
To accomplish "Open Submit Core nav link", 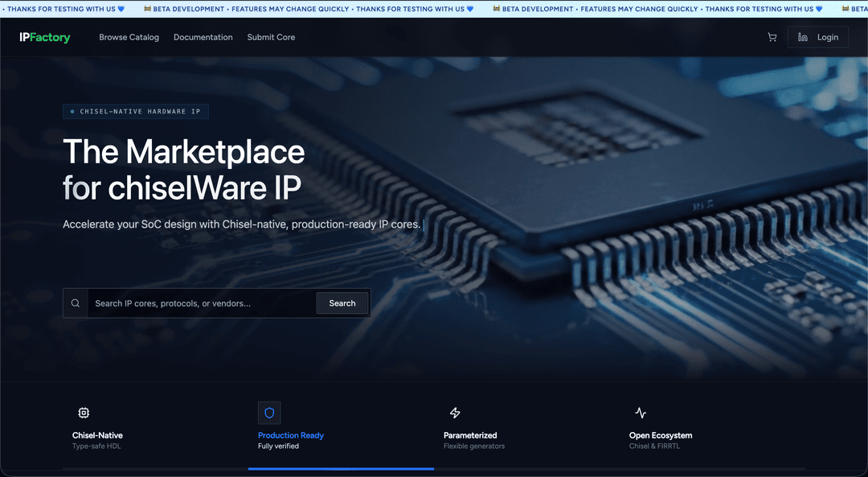I will 272,37.
